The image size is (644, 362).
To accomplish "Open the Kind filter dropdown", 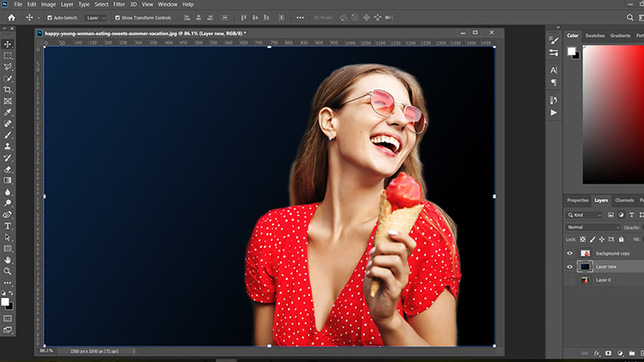I will click(x=584, y=215).
